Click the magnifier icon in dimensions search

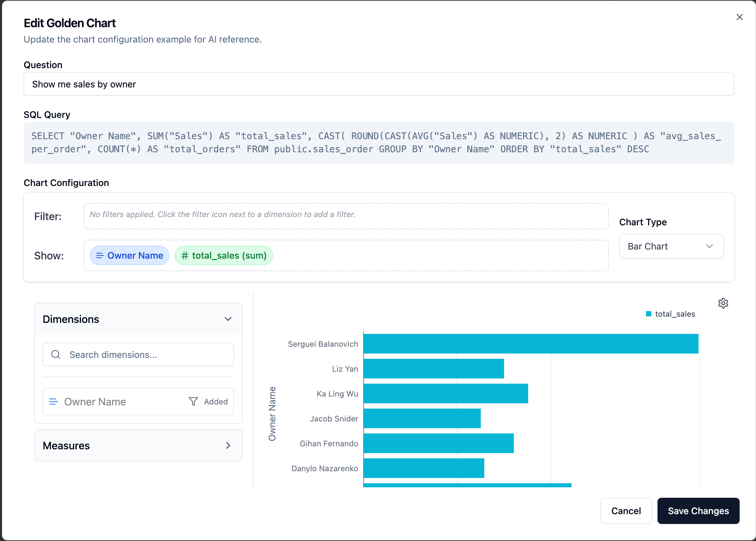tap(56, 354)
